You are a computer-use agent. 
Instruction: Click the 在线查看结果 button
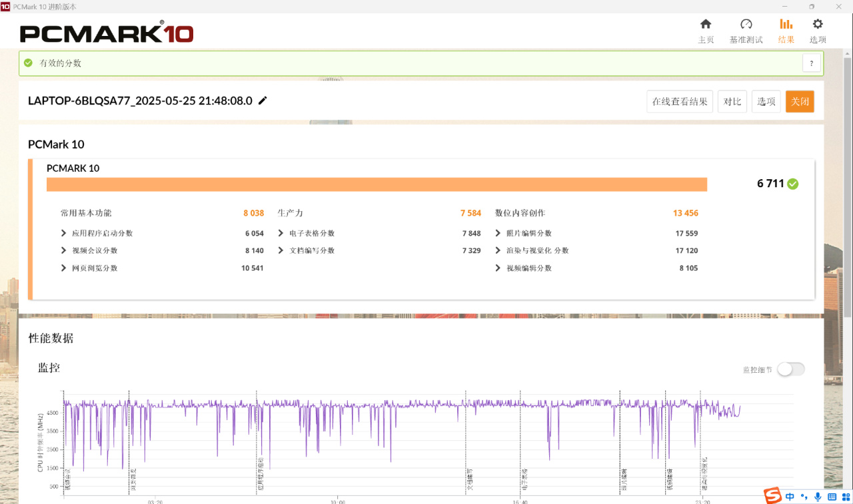pyautogui.click(x=680, y=101)
